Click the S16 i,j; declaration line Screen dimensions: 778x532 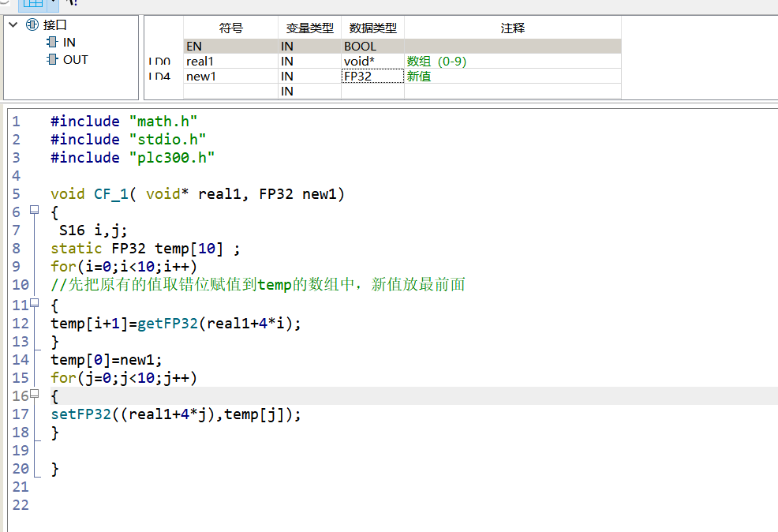point(93,230)
